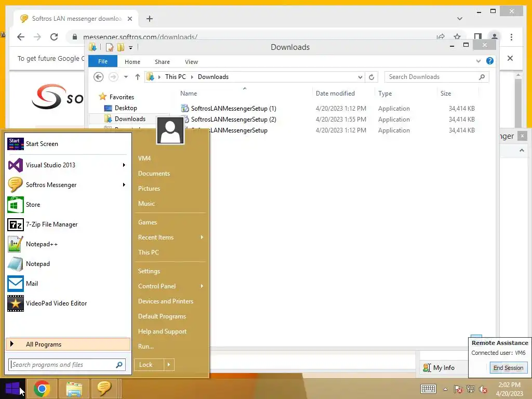This screenshot has width=532, height=399.
Task: Click the Windows Start button
Action: [13, 389]
